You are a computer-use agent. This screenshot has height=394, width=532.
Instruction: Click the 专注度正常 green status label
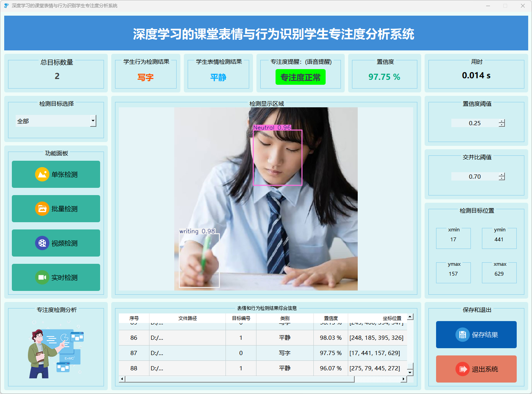(300, 77)
